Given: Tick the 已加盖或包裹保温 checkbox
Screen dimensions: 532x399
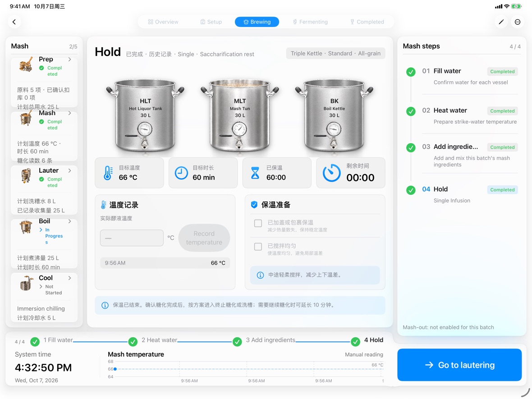Looking at the screenshot, I should click(258, 223).
